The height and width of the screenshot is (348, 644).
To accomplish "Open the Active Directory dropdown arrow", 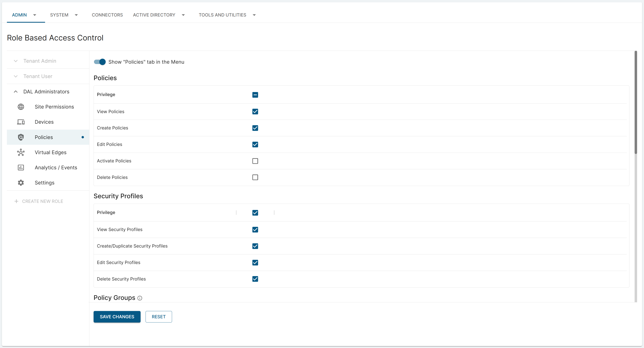I will [x=183, y=15].
